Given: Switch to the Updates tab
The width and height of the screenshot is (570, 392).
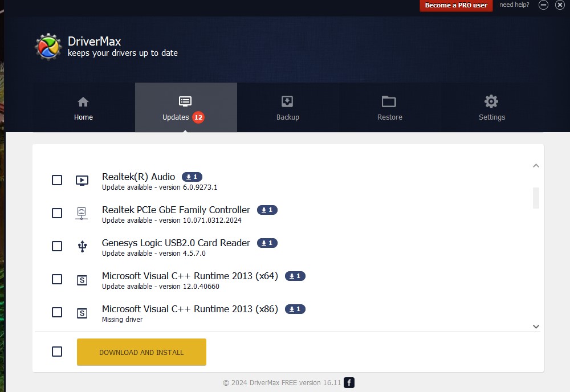Looking at the screenshot, I should point(186,108).
